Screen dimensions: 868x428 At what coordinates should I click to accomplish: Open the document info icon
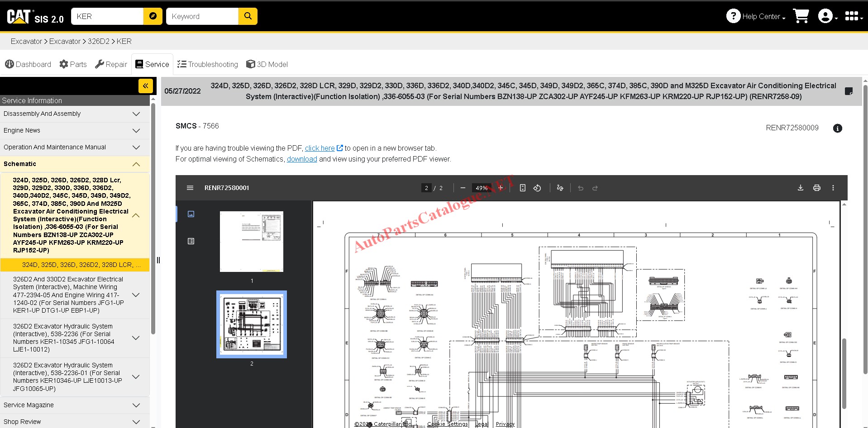pyautogui.click(x=838, y=128)
